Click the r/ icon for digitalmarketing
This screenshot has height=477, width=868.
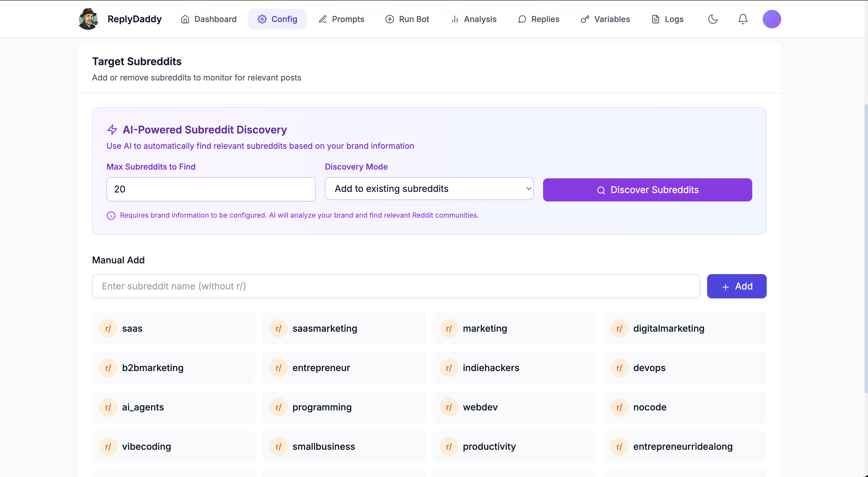(x=619, y=329)
